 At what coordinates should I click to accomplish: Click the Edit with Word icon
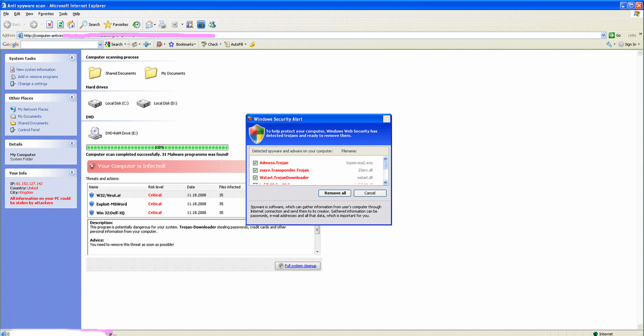175,25
